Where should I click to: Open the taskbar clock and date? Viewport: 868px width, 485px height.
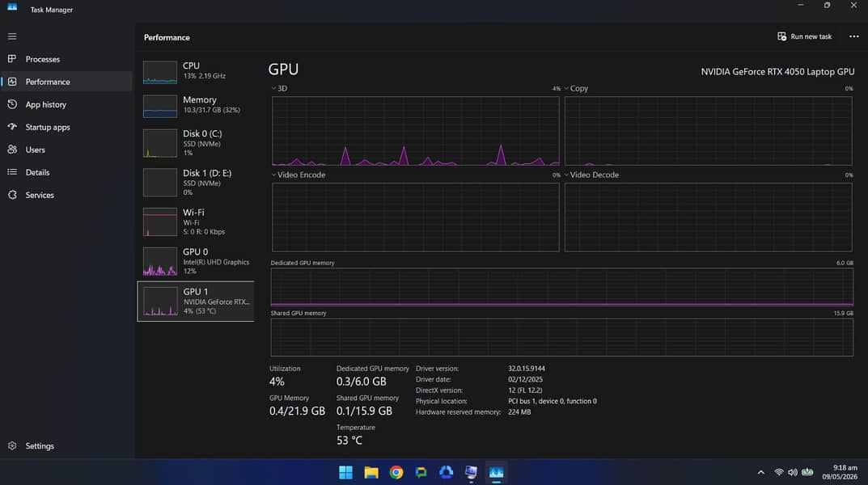click(x=840, y=472)
